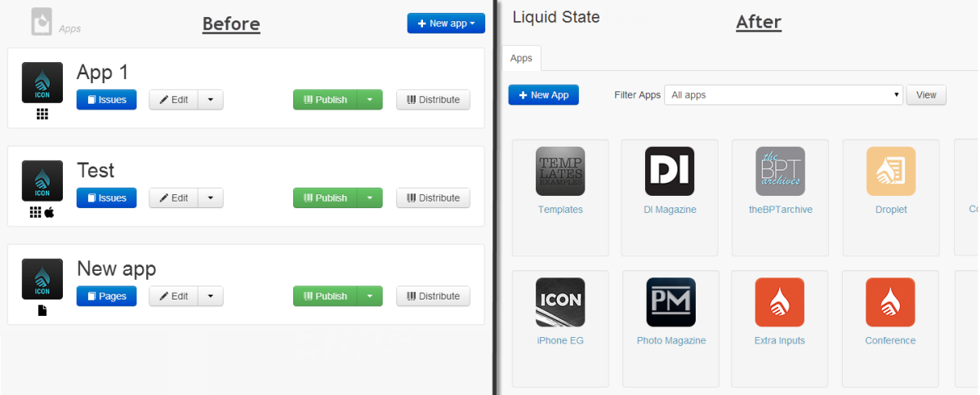
Task: Open the Templates app icon
Action: (x=560, y=171)
